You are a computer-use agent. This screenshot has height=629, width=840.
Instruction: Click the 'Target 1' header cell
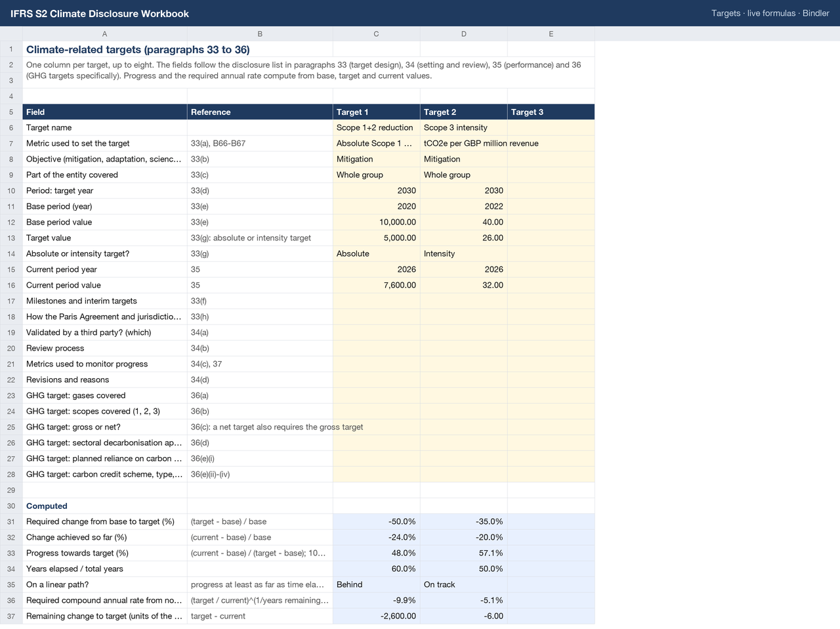tap(376, 112)
